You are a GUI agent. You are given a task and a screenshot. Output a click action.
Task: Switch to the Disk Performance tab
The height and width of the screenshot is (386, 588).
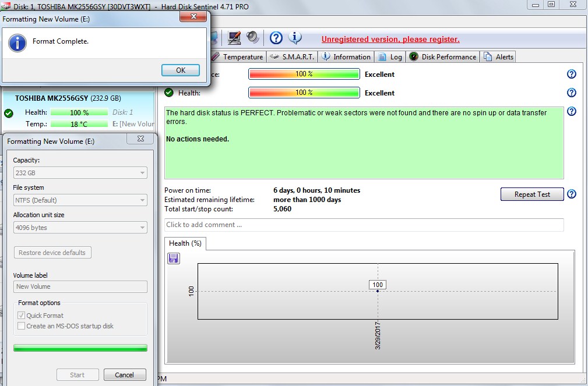[x=443, y=56]
